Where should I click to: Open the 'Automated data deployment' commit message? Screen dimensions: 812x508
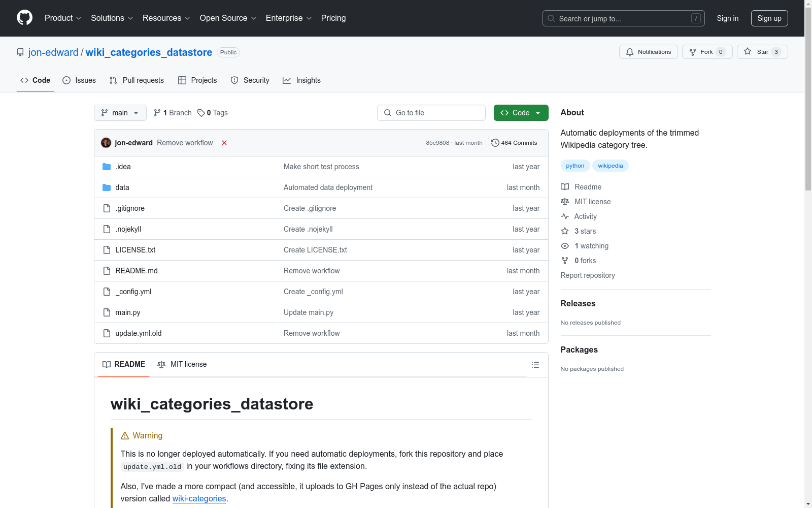pos(328,187)
